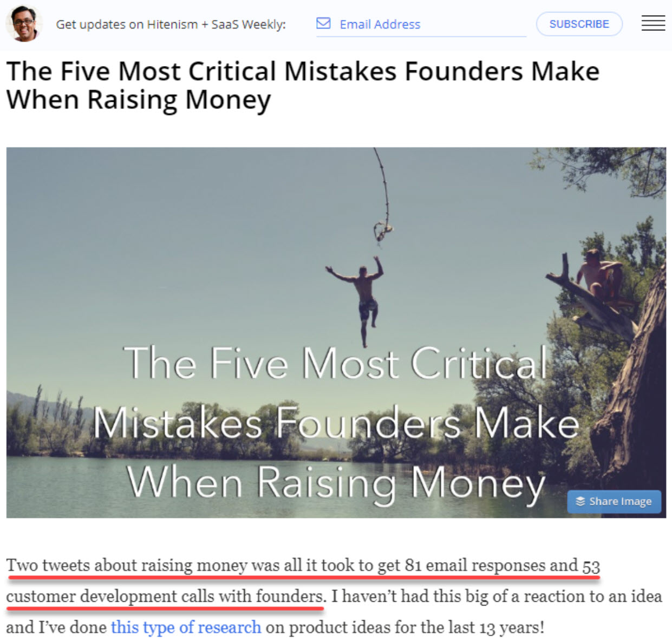Click 'Get updates on Hitenism + SaaS Weekly' text

pos(171,24)
